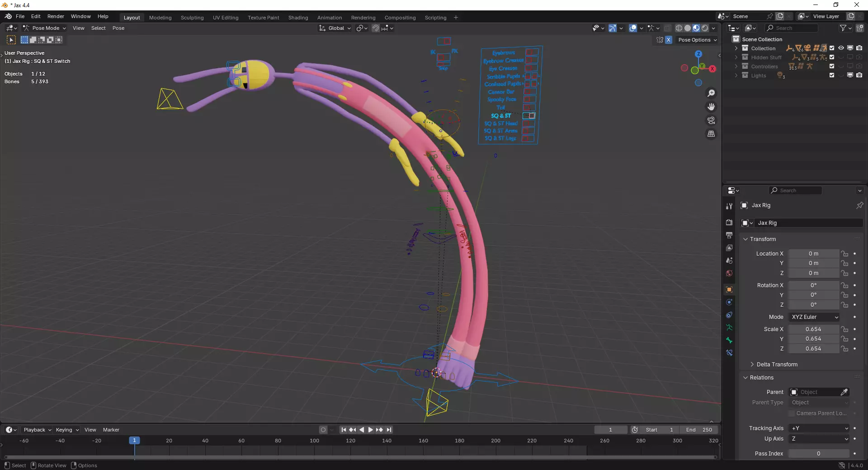Screen dimensions: 868x470
Task: Uncheck the Lights exclude checkbox
Action: (x=832, y=75)
